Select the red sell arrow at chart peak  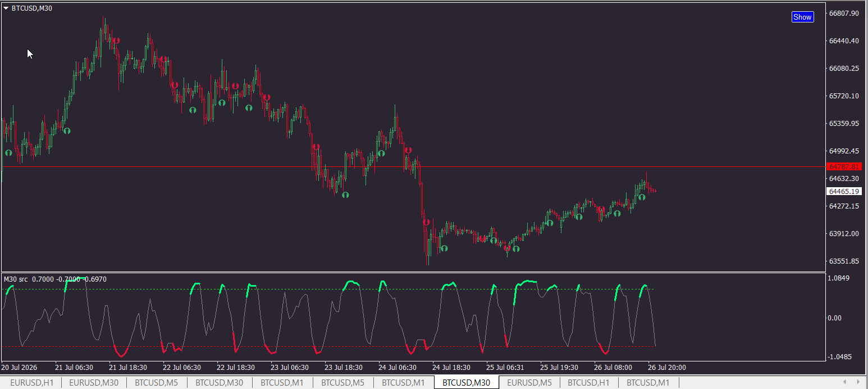pyautogui.click(x=116, y=40)
